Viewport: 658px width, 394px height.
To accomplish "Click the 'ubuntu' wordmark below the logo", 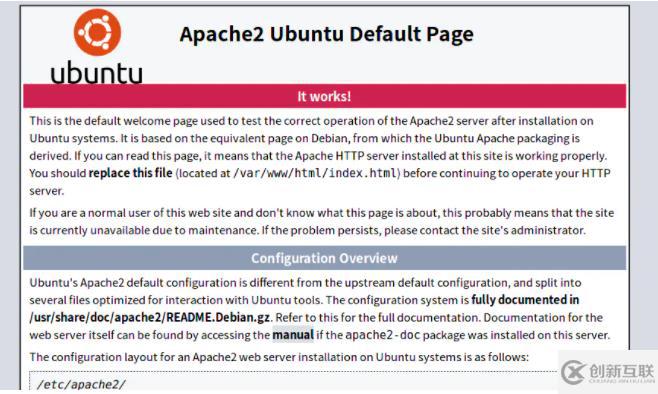I will [x=97, y=73].
